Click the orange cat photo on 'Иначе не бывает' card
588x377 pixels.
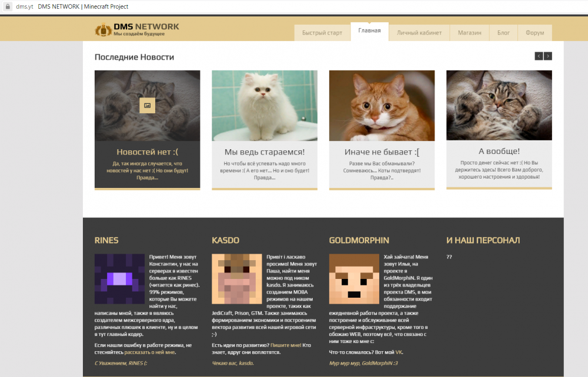coord(381,106)
